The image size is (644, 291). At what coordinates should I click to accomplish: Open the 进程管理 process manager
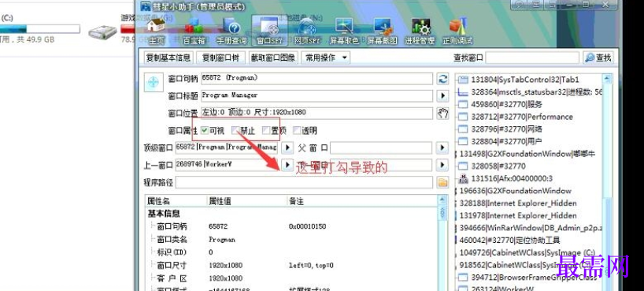coord(420,31)
